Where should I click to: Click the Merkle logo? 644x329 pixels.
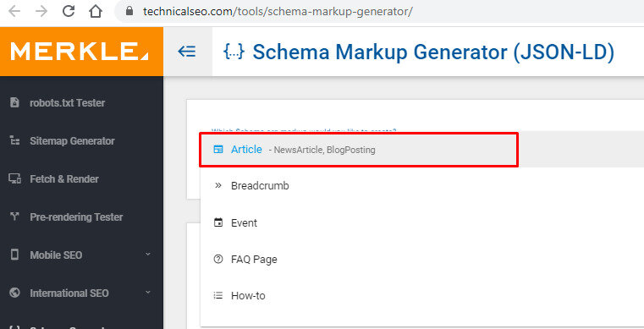(x=80, y=52)
